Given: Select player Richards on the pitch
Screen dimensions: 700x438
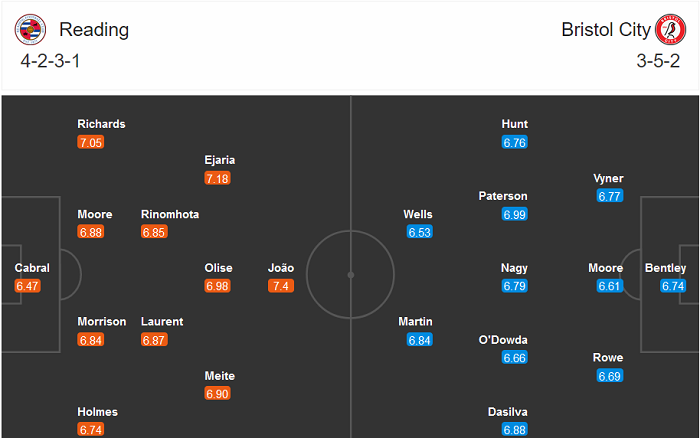Looking at the screenshot, I should point(101,124).
